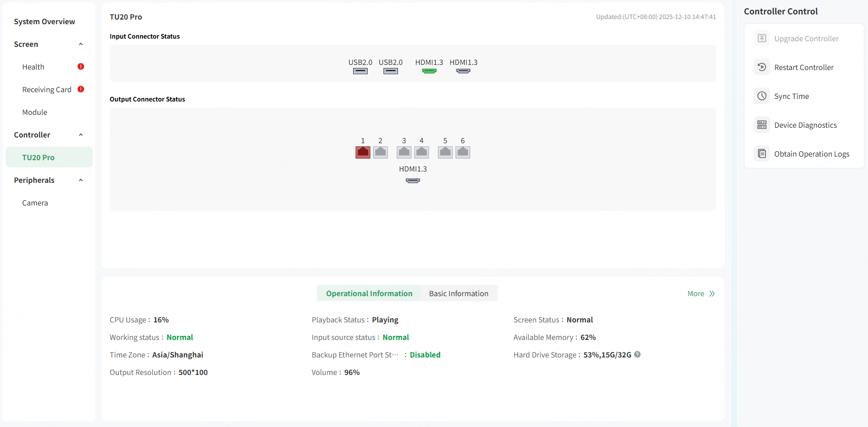Click the HDMI1.3 output connector icon
The width and height of the screenshot is (868, 427).
click(x=413, y=181)
